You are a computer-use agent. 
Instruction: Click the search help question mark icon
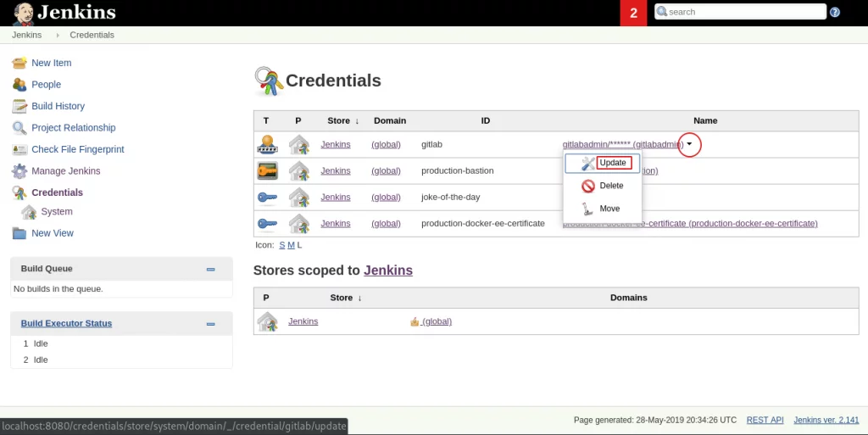tap(835, 12)
